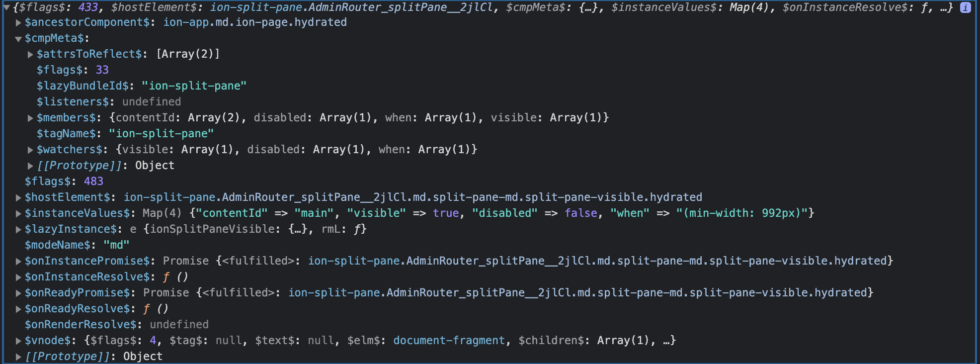Image resolution: width=980 pixels, height=364 pixels.
Task: Click the $flags$ value 33
Action: [x=102, y=70]
